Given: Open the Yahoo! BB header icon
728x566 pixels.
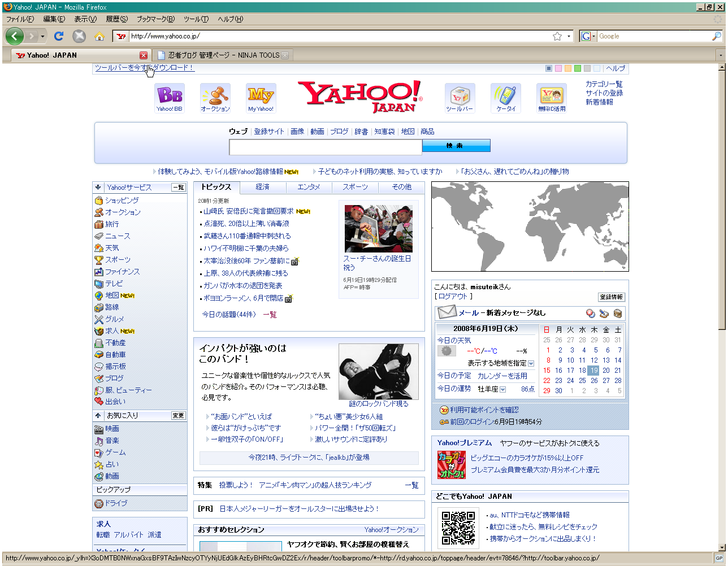Looking at the screenshot, I should pyautogui.click(x=170, y=98).
